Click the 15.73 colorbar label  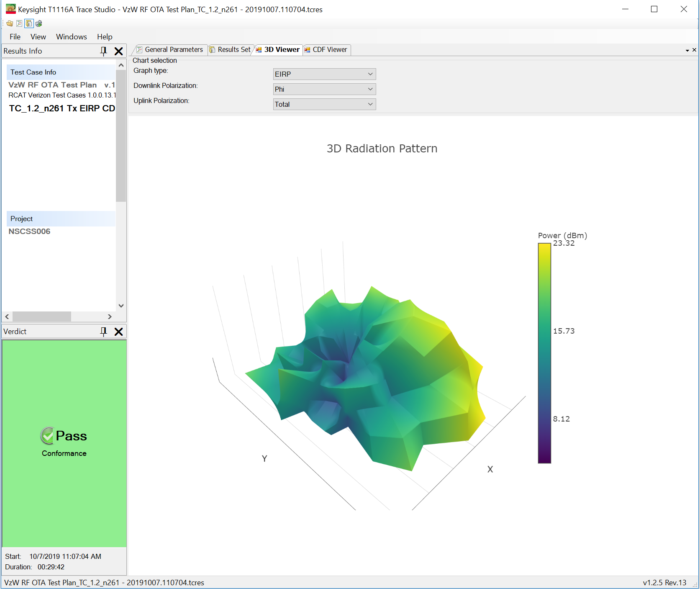point(564,331)
